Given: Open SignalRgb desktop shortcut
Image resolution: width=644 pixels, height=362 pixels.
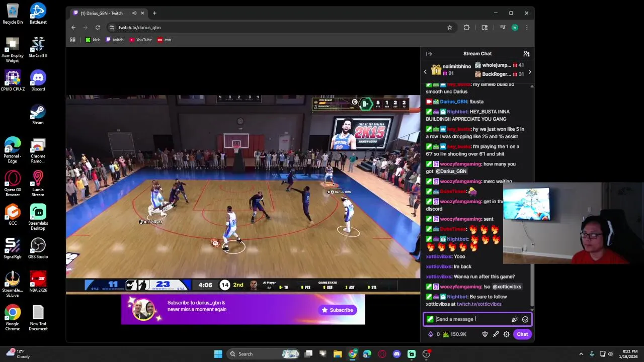Looking at the screenshot, I should coord(13,248).
